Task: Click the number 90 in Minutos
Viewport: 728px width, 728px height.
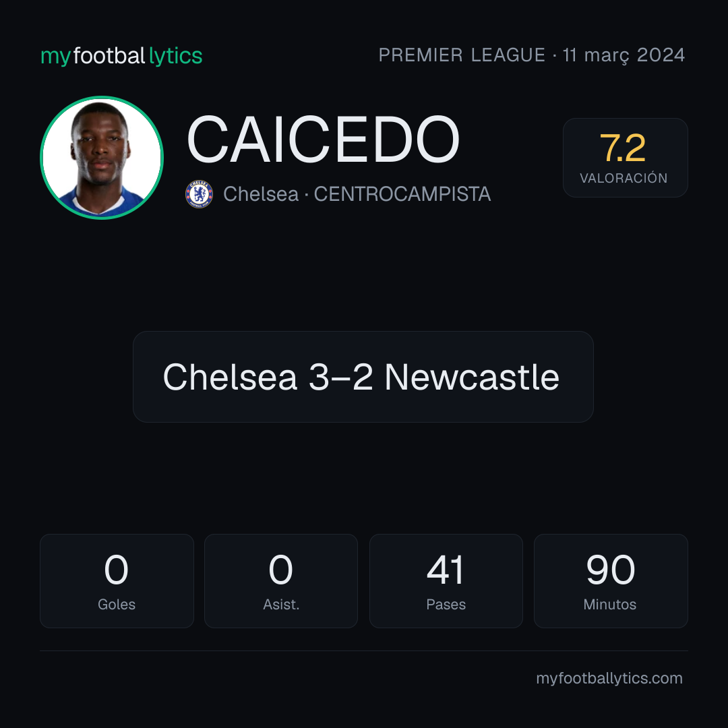Action: point(611,570)
